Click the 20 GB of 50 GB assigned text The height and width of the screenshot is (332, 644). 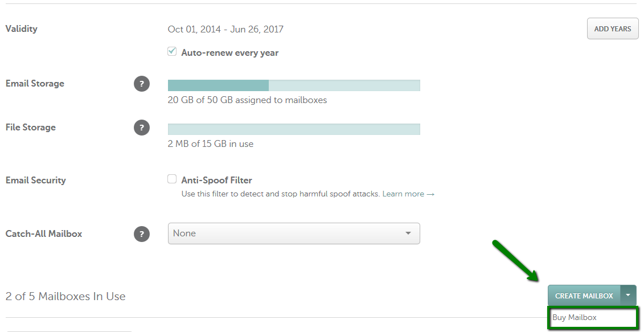(x=247, y=100)
